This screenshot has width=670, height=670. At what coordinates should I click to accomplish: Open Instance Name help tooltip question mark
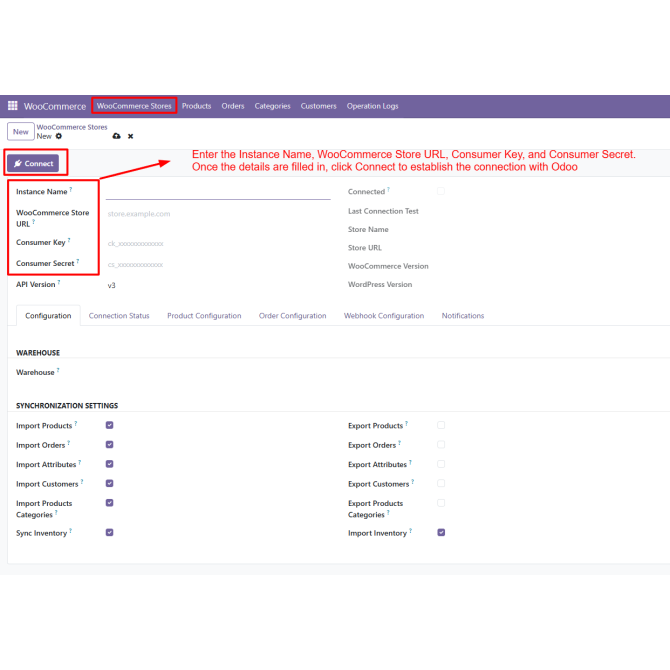point(71,189)
